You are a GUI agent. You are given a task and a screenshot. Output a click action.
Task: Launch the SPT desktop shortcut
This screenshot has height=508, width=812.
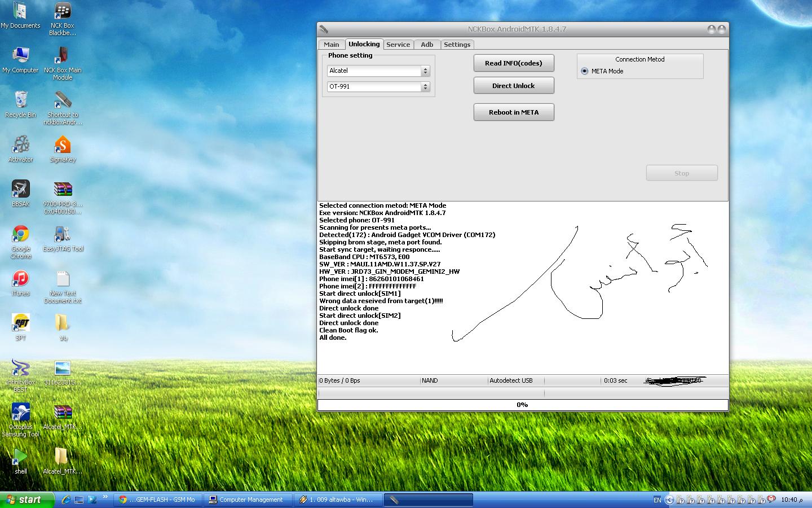click(x=20, y=327)
